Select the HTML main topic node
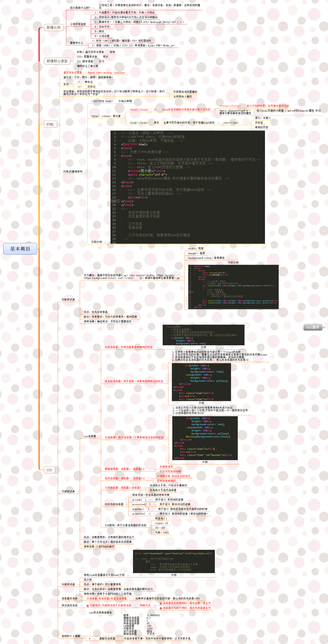The height and width of the screenshot is (644, 328). pos(50,124)
